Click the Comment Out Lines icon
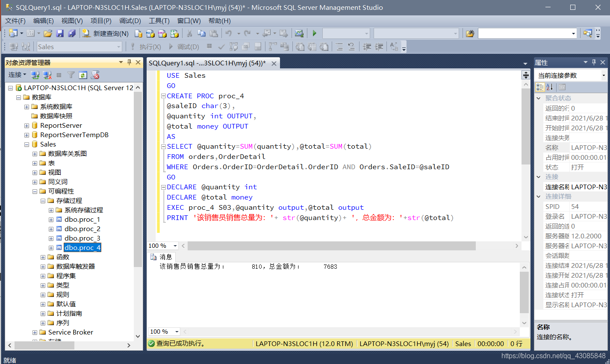Screen dimensions: 610x364 coord(339,47)
